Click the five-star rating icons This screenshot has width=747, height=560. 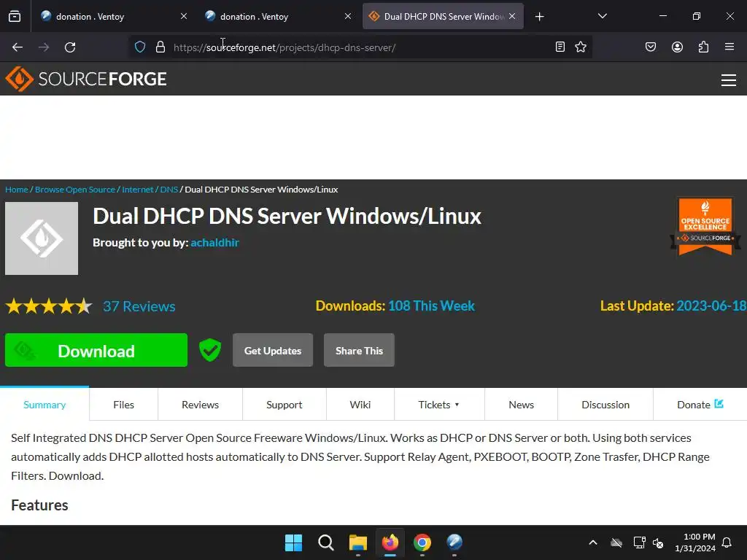point(49,306)
